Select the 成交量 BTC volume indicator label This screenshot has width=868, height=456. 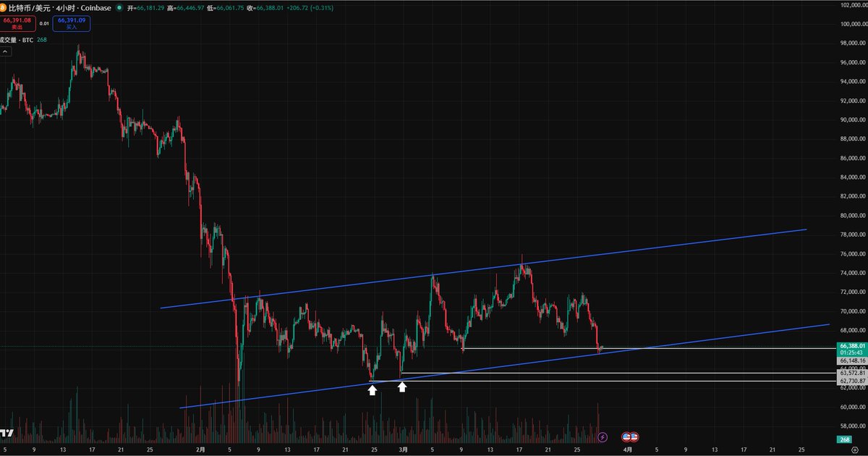(x=17, y=40)
